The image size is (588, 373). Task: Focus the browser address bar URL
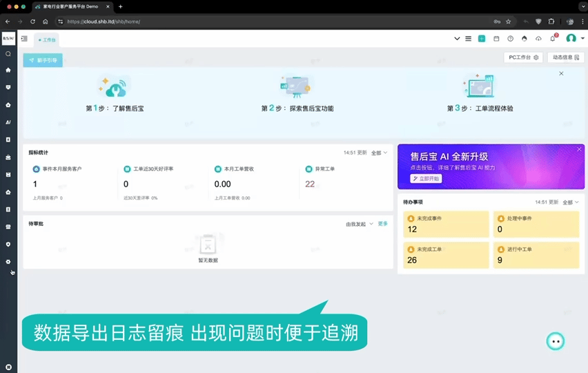coord(104,22)
